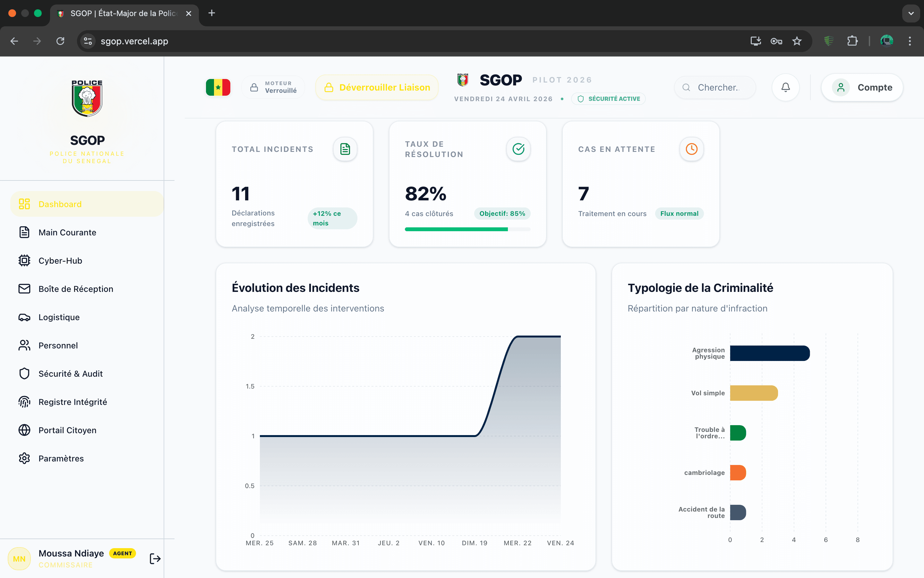
Task: Go to Cyber-Hub section
Action: pos(87,261)
